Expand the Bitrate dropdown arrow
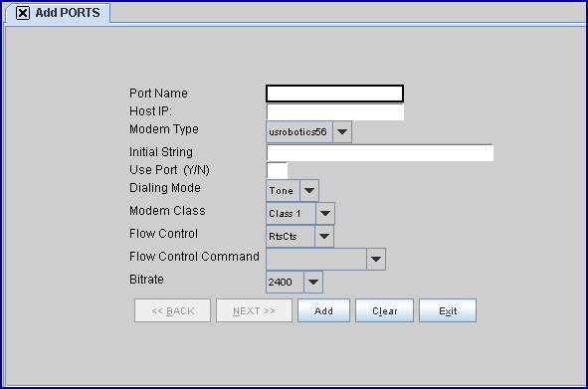588x389 pixels. pyautogui.click(x=313, y=282)
